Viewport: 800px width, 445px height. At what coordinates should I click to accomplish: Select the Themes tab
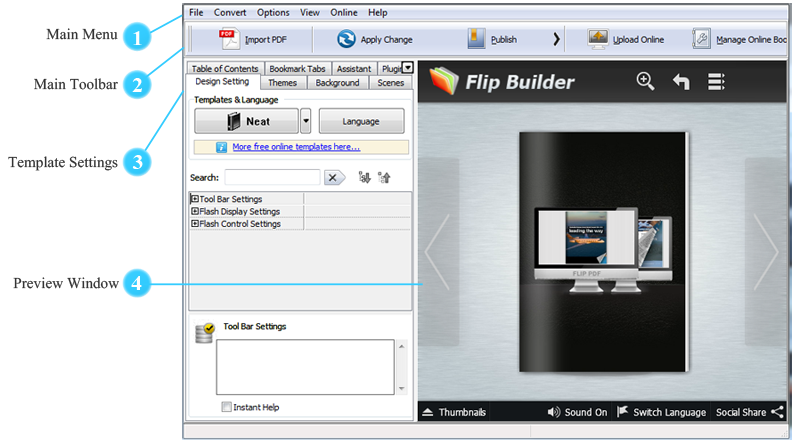(283, 83)
